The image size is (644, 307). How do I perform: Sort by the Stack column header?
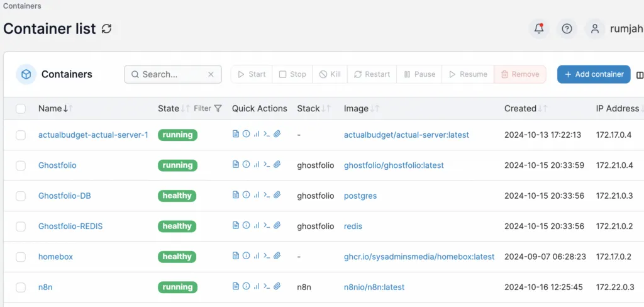[308, 108]
